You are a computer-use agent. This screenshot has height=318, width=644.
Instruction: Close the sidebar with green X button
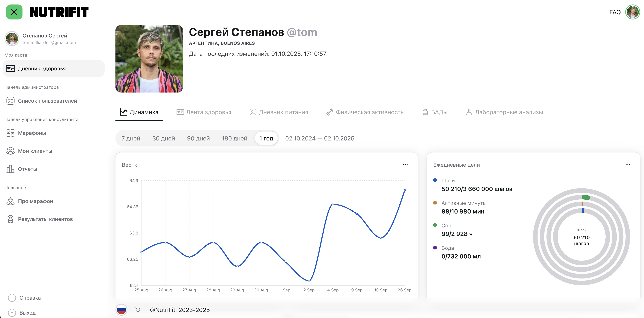[14, 12]
